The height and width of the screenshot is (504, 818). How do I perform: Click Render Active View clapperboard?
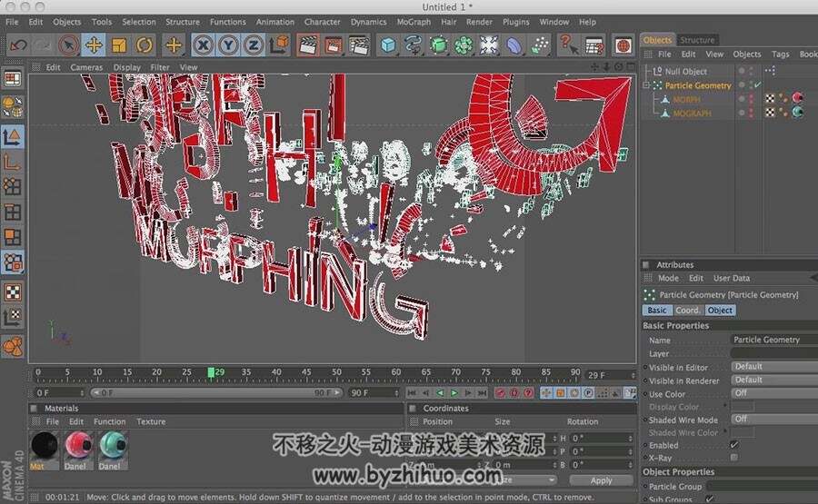(x=308, y=45)
